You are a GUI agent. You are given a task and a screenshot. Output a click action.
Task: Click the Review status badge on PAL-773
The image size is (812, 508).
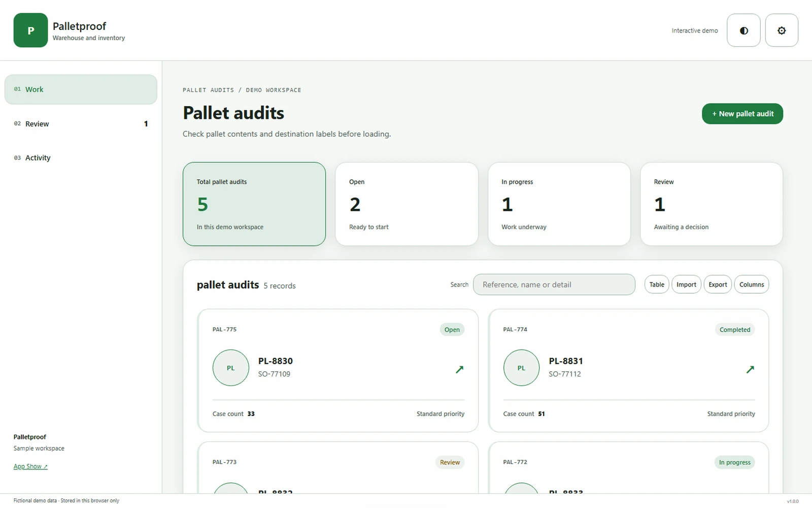coord(450,462)
